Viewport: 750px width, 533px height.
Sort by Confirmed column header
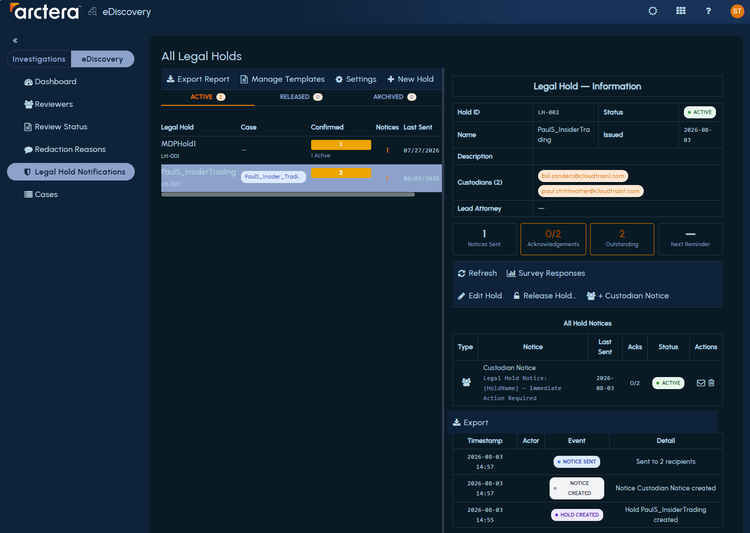point(327,127)
